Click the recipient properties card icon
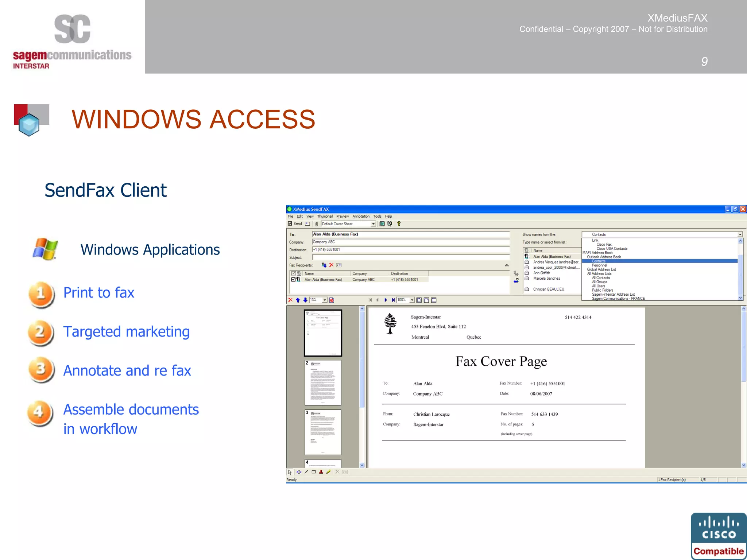Image resolution: width=747 pixels, height=560 pixels. click(338, 265)
